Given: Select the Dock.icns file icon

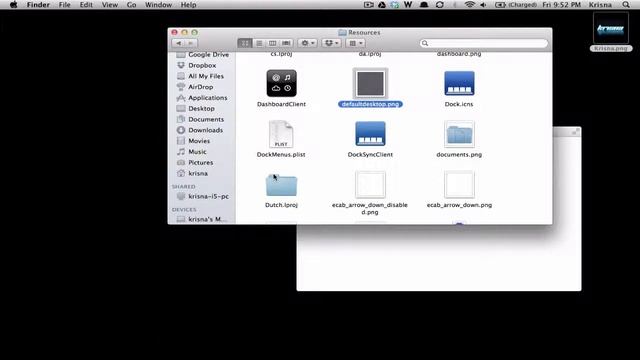Looking at the screenshot, I should click(459, 83).
